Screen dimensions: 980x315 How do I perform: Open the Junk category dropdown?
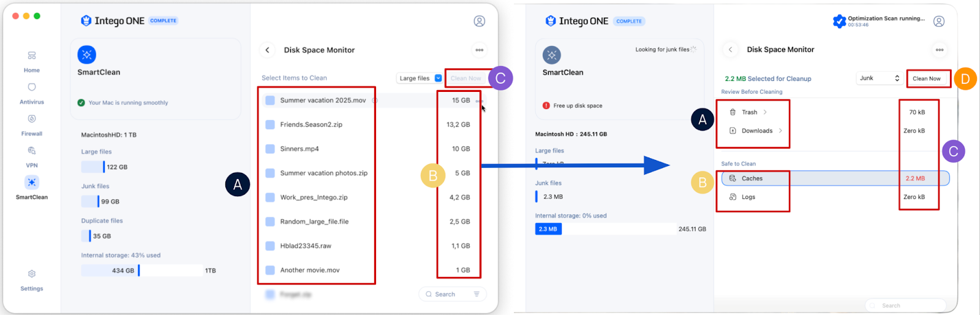point(880,78)
